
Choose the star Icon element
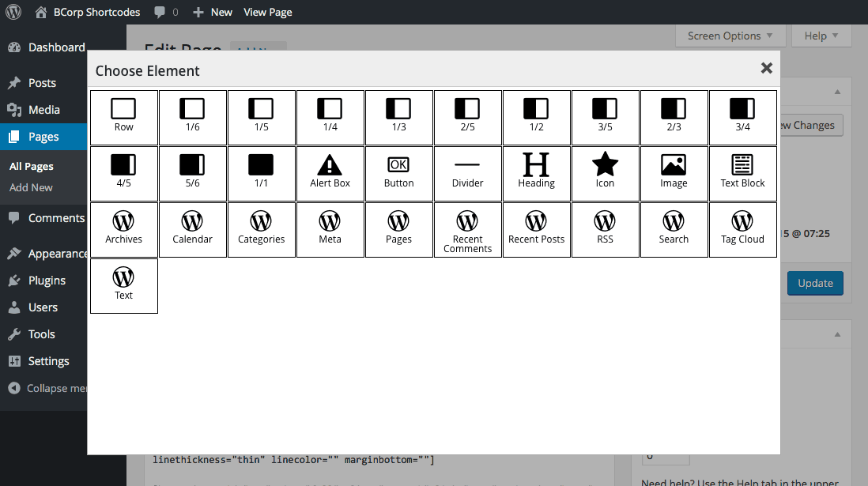pos(605,173)
